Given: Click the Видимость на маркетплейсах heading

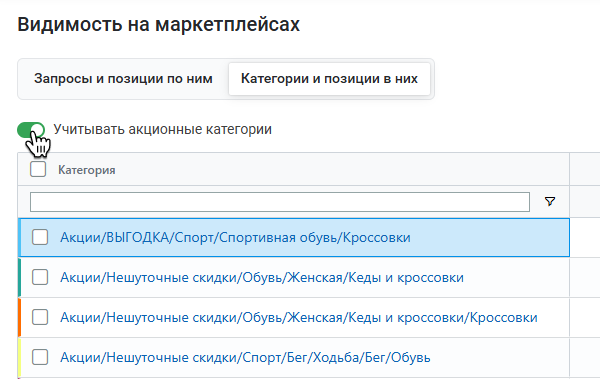Looking at the screenshot, I should point(158,25).
